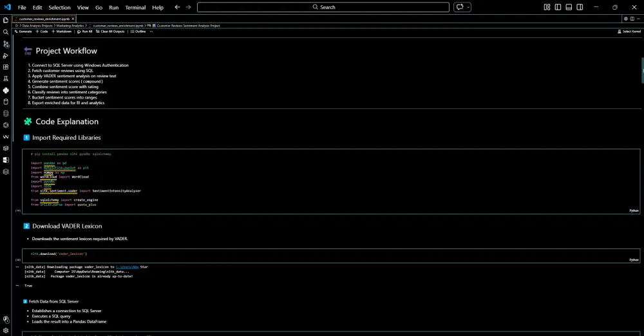Screen dimensions: 644x336
Task: Open the File menu
Action: coord(22,7)
